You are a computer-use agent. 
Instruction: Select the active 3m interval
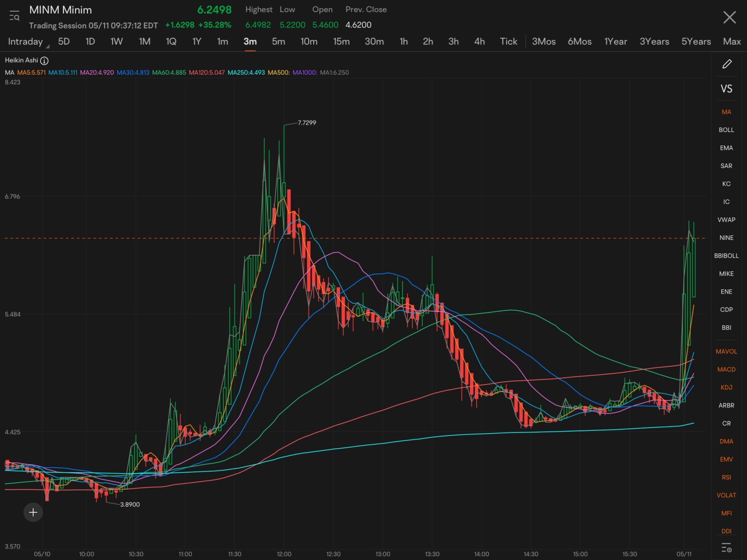(250, 42)
